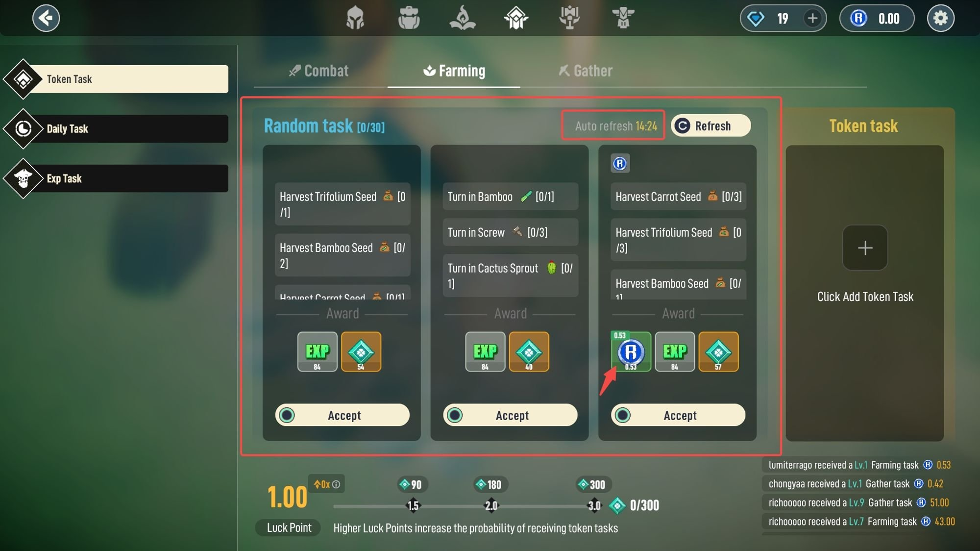Click the luck multiplier info icon

pos(336,484)
